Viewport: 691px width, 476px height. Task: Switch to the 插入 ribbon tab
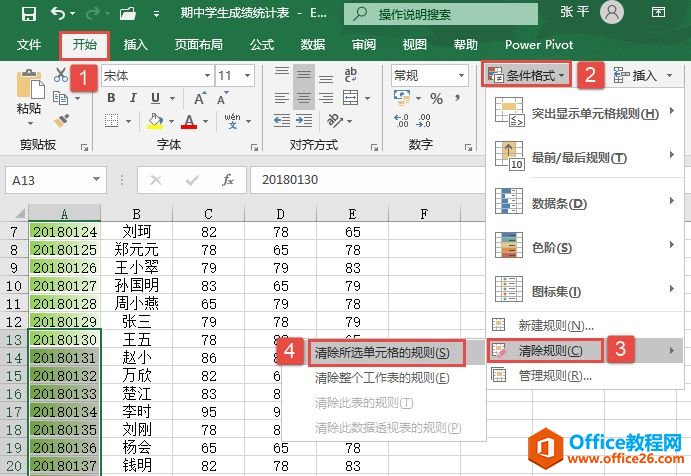135,45
